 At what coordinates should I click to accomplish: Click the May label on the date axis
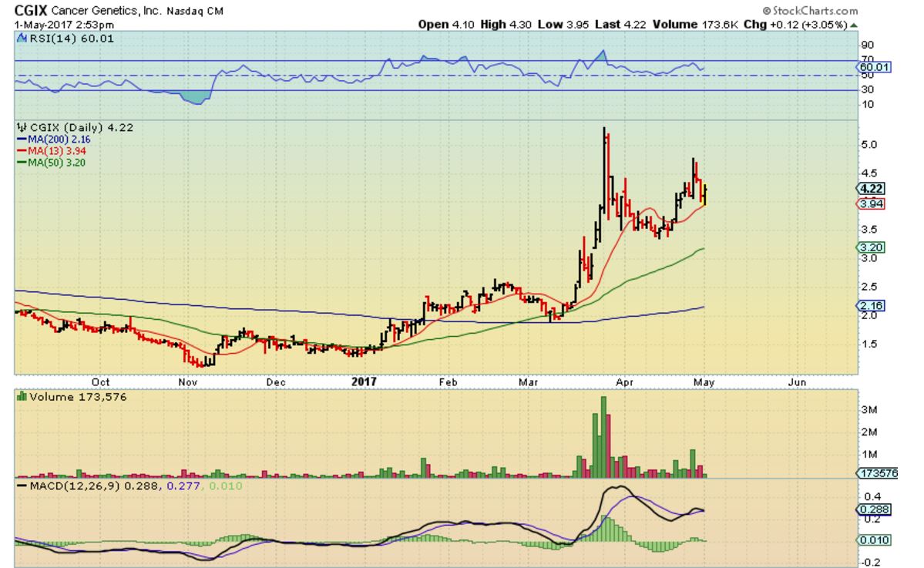tap(704, 382)
